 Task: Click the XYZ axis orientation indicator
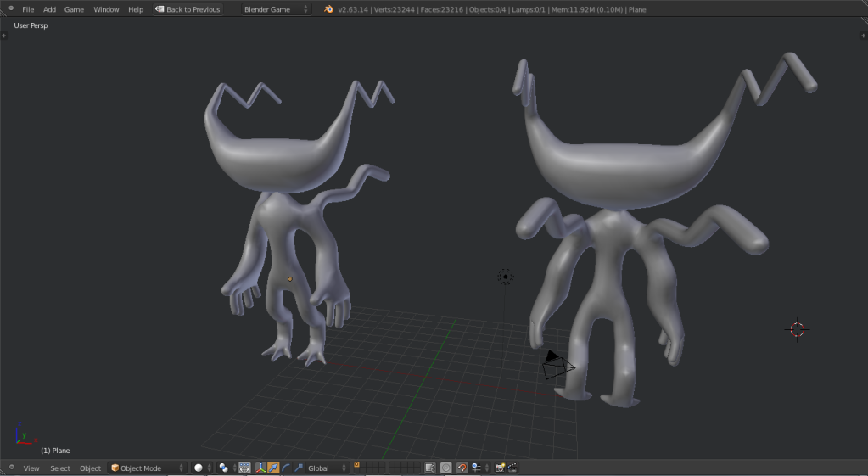pyautogui.click(x=25, y=434)
